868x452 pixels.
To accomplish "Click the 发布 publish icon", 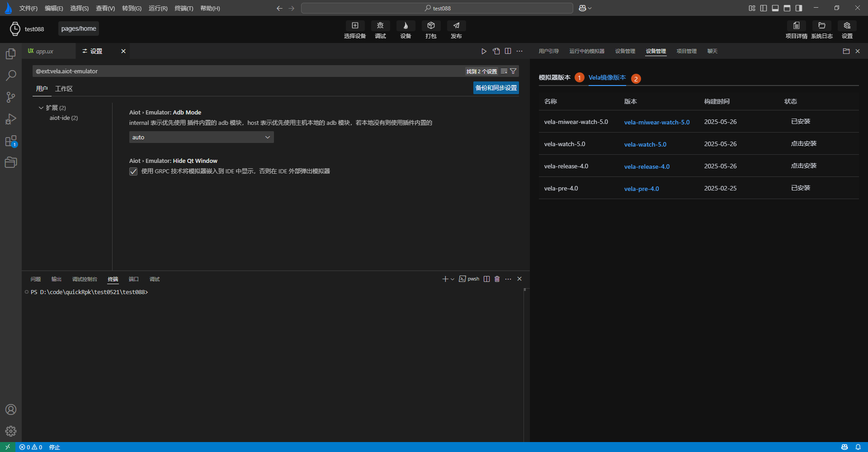I will (456, 26).
